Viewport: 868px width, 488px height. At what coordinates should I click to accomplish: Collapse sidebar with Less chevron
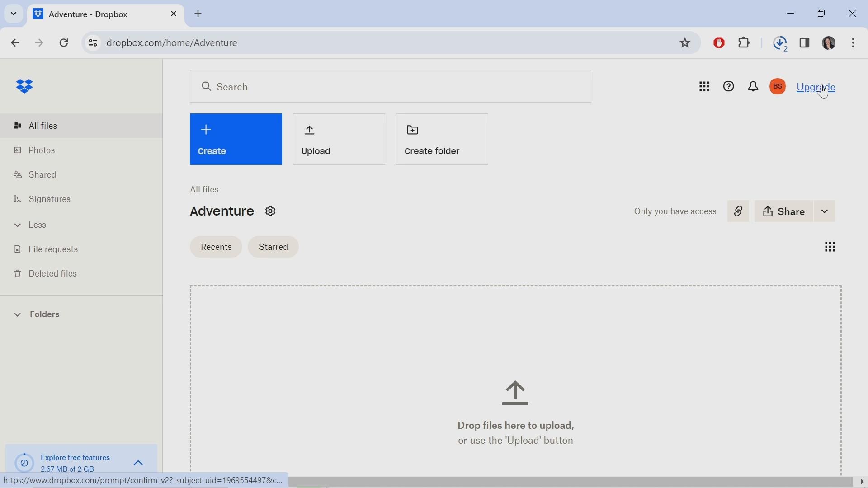coord(31,225)
